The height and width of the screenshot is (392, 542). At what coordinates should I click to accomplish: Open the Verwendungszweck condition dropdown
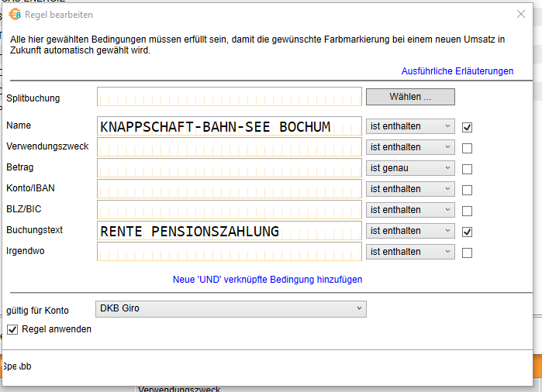[x=410, y=147]
